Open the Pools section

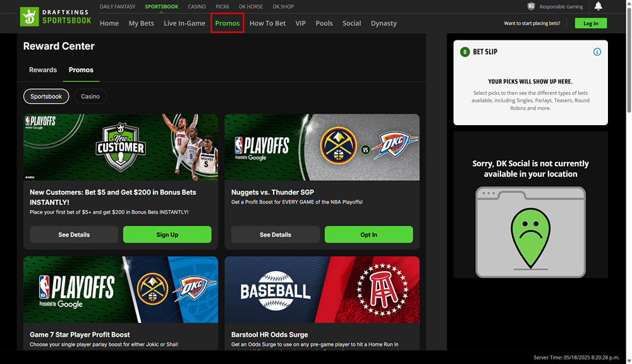[324, 23]
